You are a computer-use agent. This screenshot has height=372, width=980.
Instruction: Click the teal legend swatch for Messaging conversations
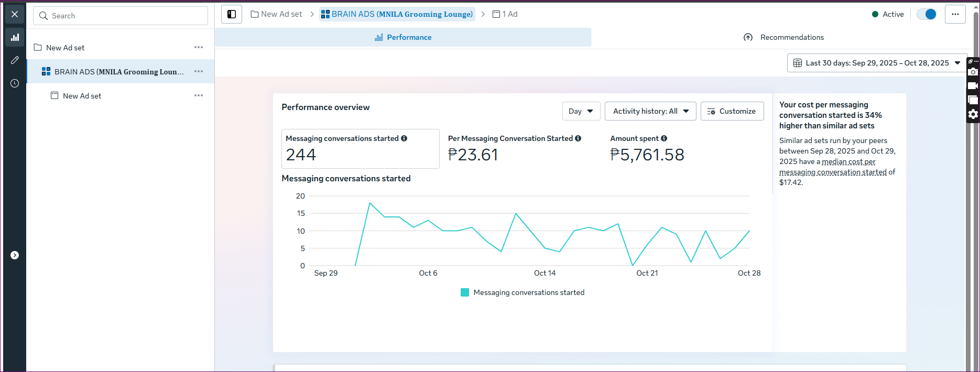[465, 292]
